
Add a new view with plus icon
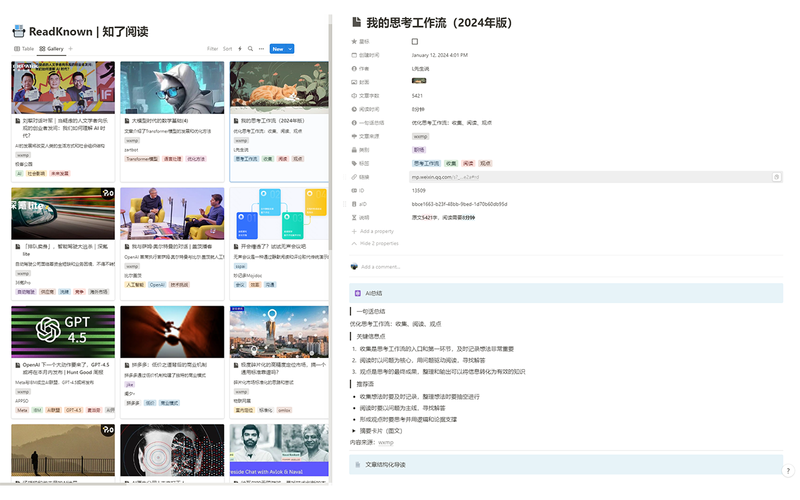click(70, 49)
